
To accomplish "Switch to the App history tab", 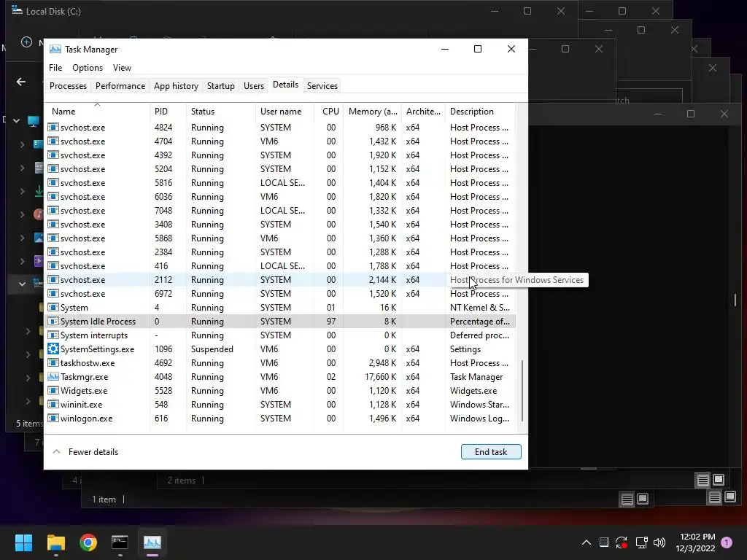I will 176,86.
